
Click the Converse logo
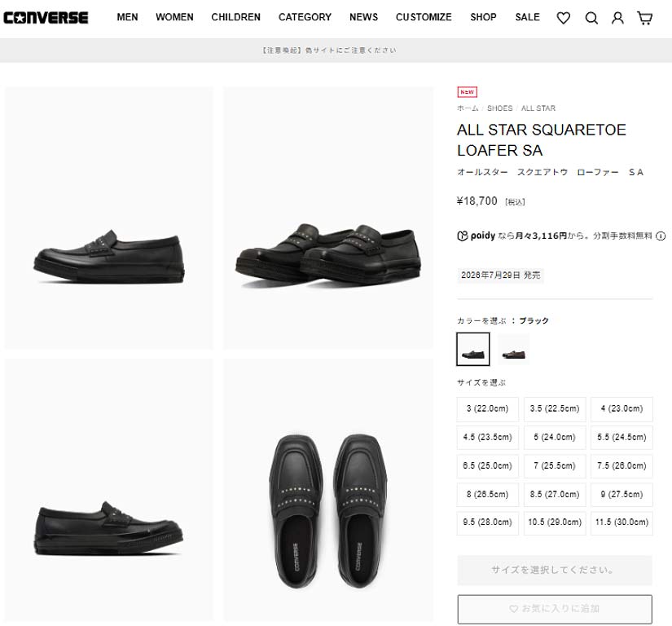[x=46, y=18]
